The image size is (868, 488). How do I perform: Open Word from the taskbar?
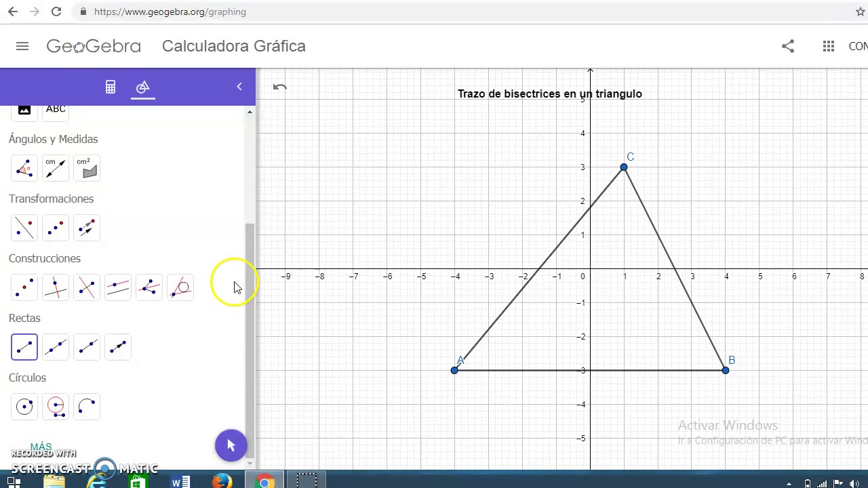pyautogui.click(x=180, y=481)
